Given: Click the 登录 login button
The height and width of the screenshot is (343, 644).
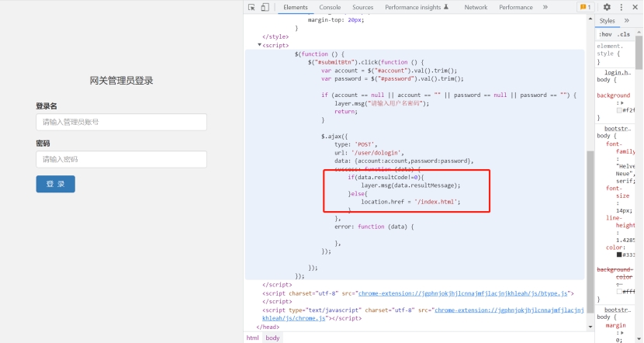Looking at the screenshot, I should tap(55, 184).
